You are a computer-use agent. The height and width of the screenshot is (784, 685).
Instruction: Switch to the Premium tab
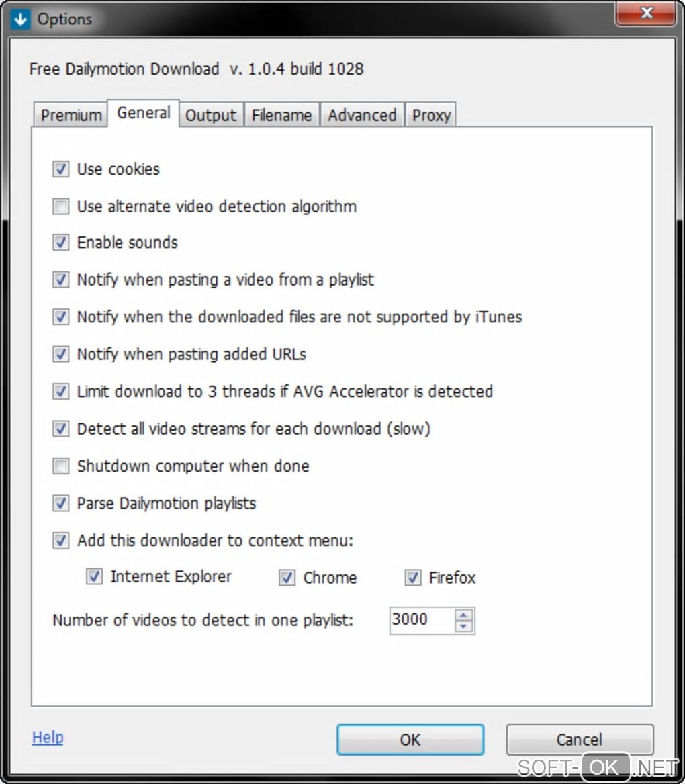point(71,116)
